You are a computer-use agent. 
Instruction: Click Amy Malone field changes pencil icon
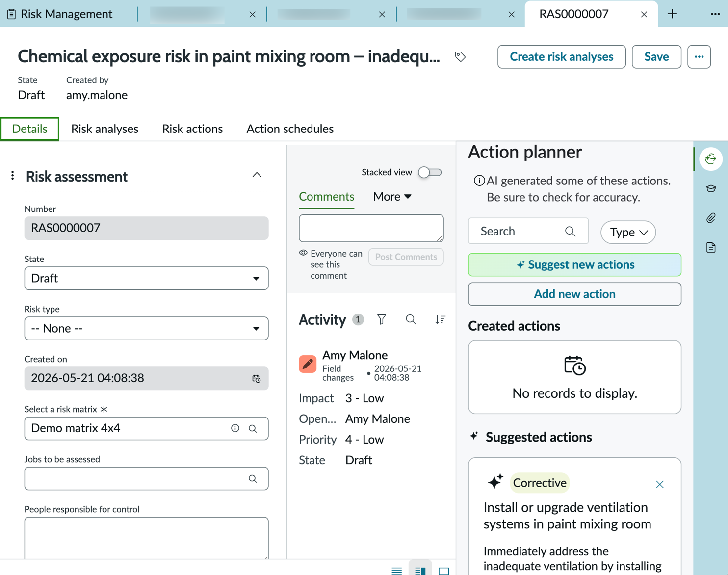coord(308,364)
